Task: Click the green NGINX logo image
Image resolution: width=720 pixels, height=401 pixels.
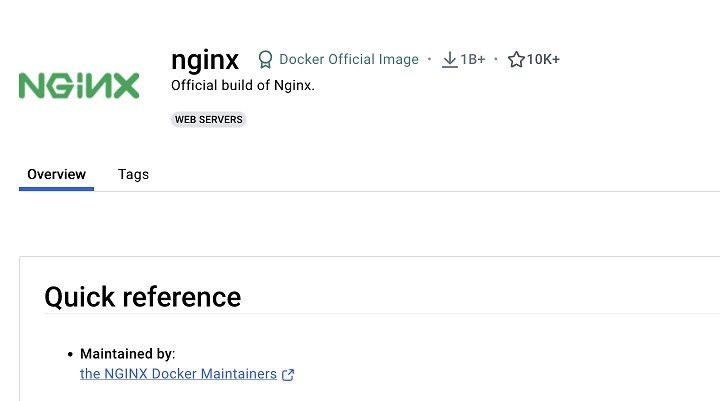Action: click(x=79, y=85)
